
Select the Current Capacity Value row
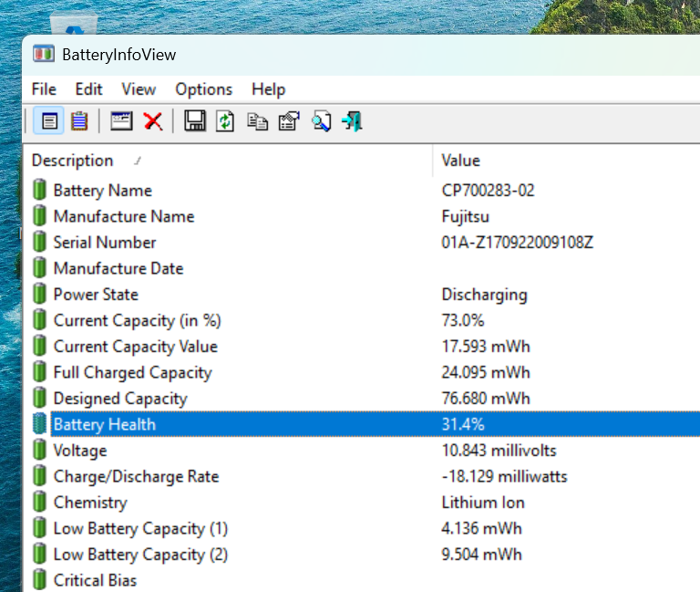[136, 347]
